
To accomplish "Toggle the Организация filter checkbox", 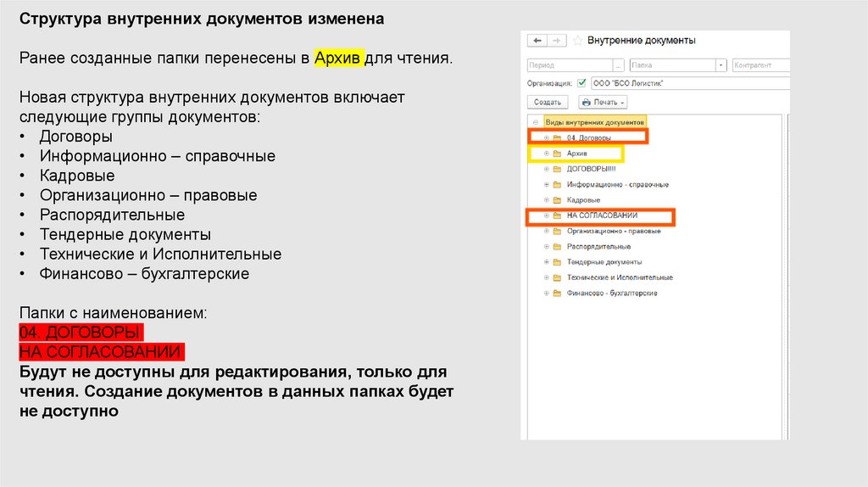I will click(581, 83).
